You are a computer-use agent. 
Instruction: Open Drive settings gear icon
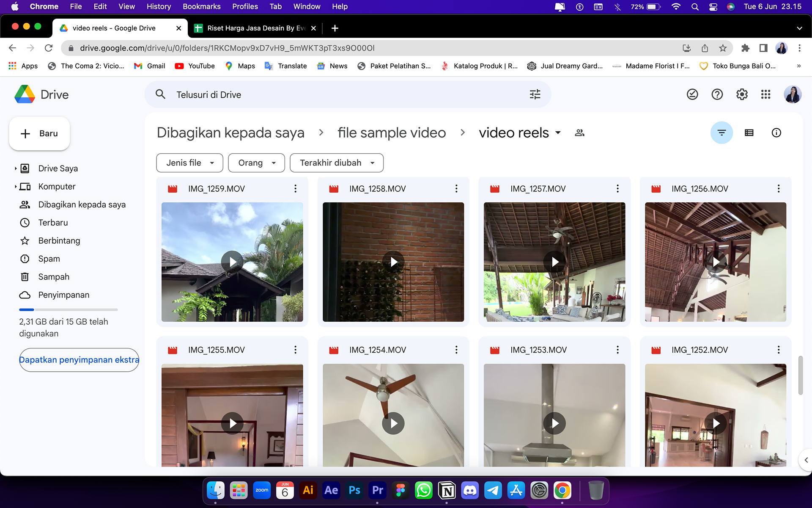click(742, 94)
